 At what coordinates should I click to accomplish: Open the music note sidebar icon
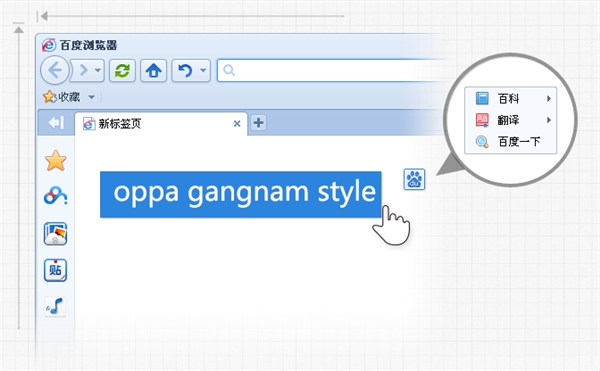tap(55, 307)
